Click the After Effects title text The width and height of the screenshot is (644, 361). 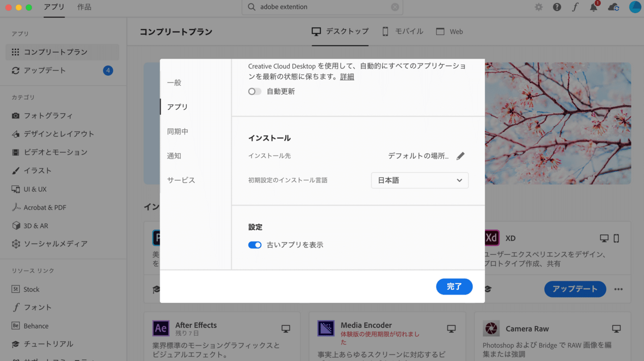(x=196, y=325)
